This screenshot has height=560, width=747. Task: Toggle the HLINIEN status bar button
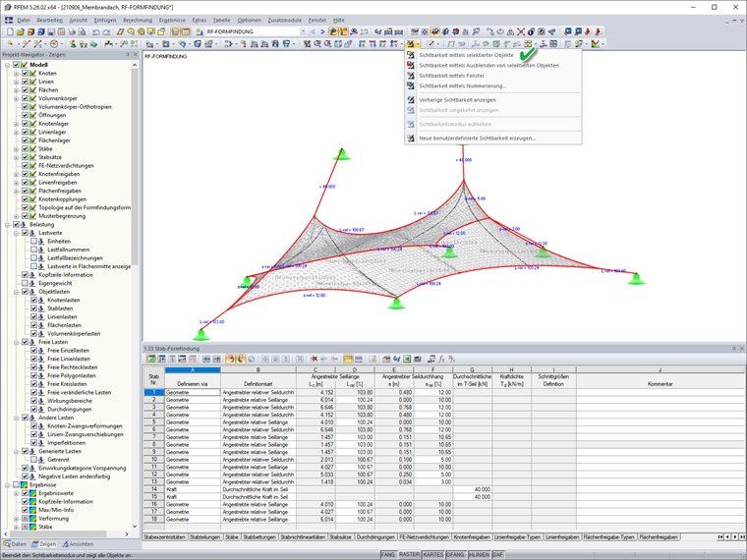[x=479, y=555]
